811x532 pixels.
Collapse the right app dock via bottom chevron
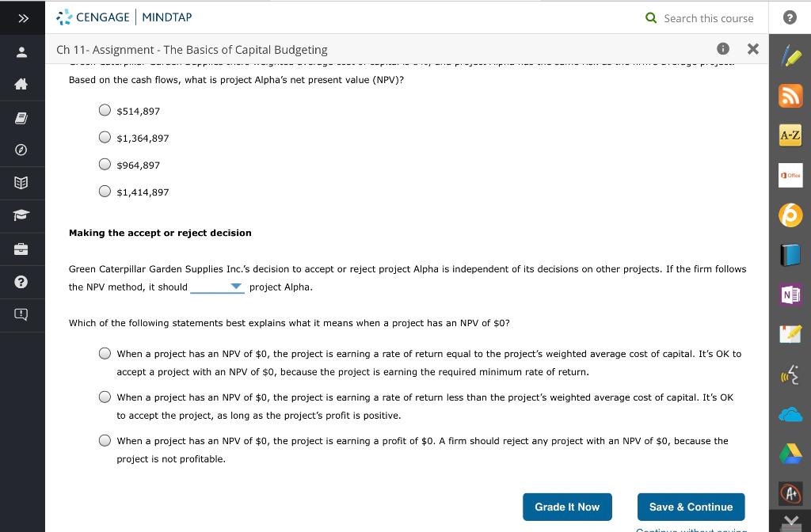[790, 522]
